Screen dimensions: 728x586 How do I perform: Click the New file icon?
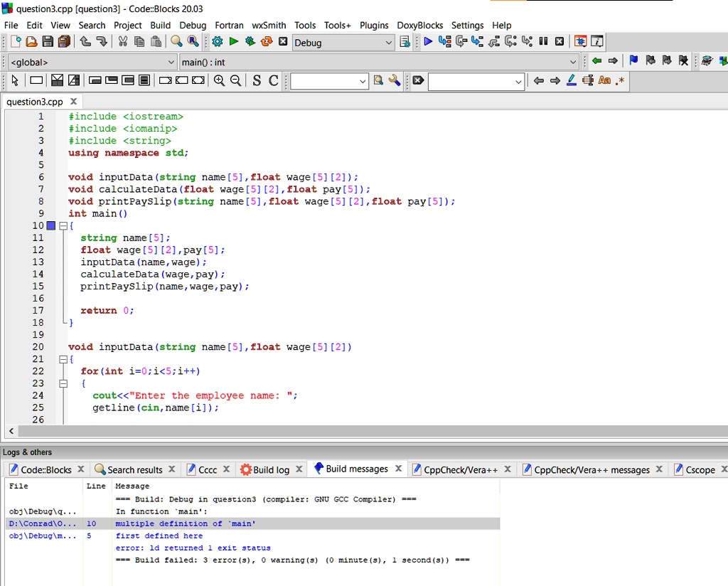point(16,42)
